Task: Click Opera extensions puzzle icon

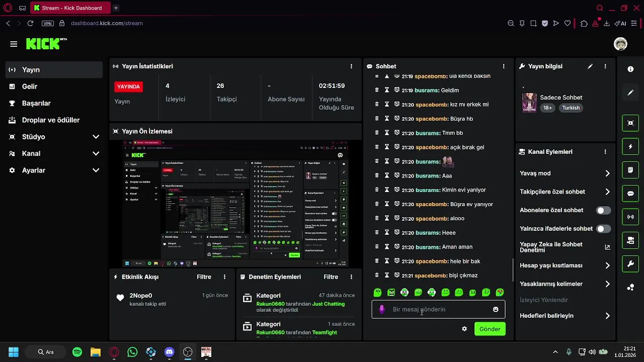Action: point(584,23)
